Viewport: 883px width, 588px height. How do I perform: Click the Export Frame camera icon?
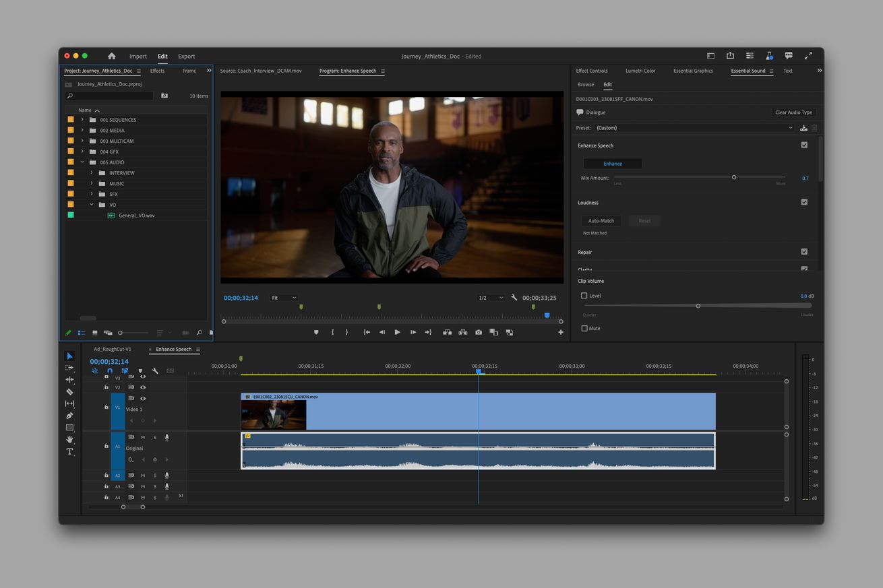coord(479,332)
